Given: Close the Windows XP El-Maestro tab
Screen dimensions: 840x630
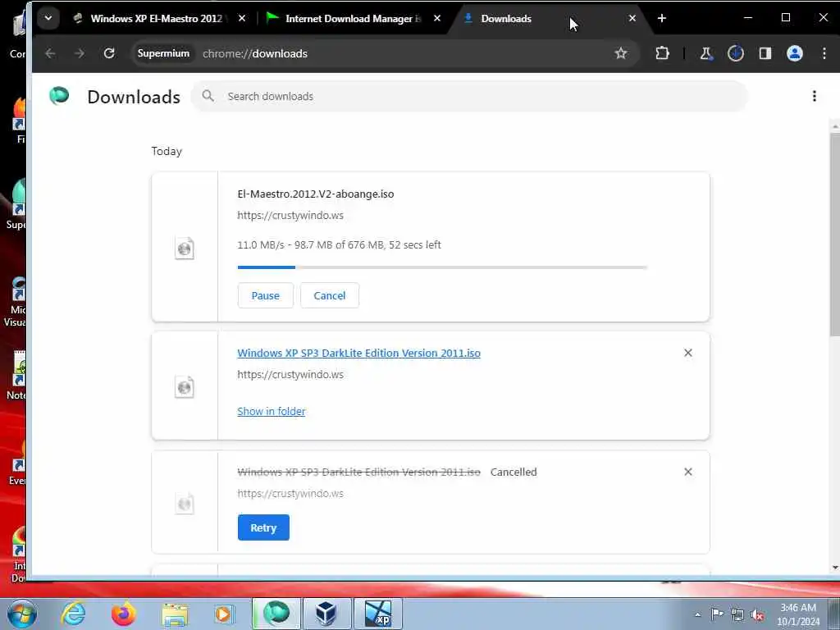Looking at the screenshot, I should pos(242,18).
